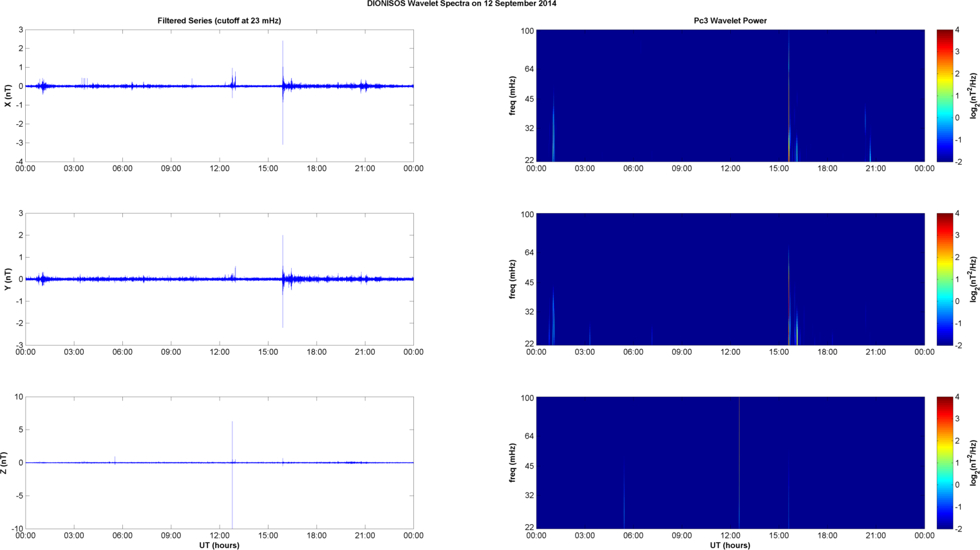
Task: Click the cyan streak near 01:00 in the top spectrogram
Action: pos(553,128)
